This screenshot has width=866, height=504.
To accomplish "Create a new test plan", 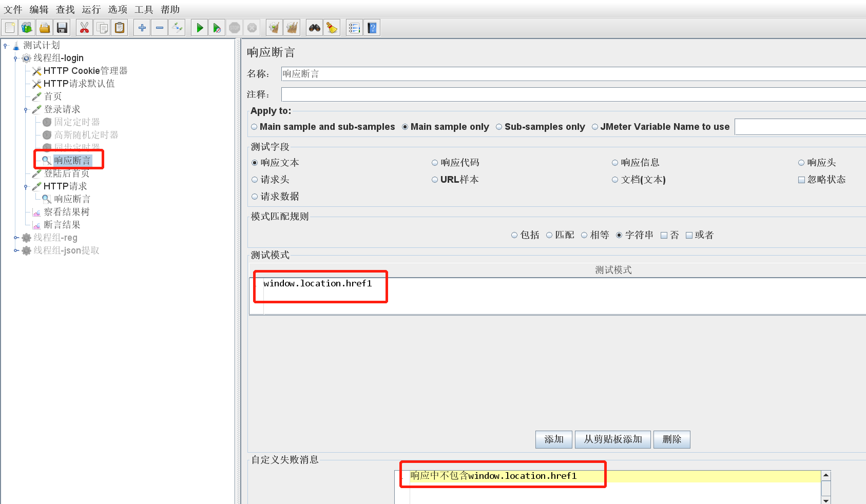I will pyautogui.click(x=10, y=28).
